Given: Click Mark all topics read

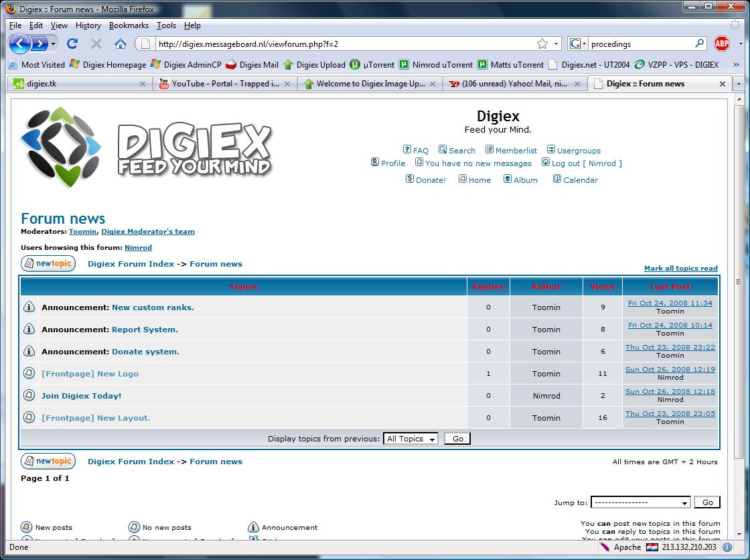Looking at the screenshot, I should pos(680,269).
